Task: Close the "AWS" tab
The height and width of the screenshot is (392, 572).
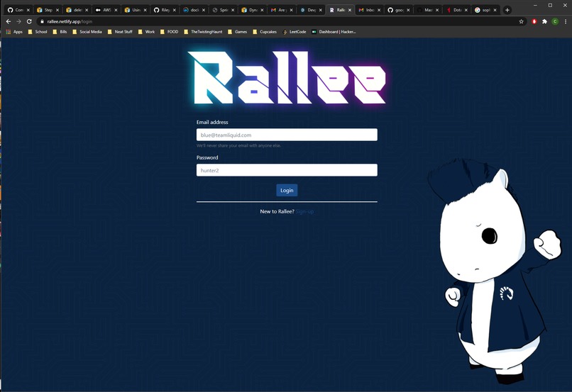Action: pyautogui.click(x=116, y=10)
